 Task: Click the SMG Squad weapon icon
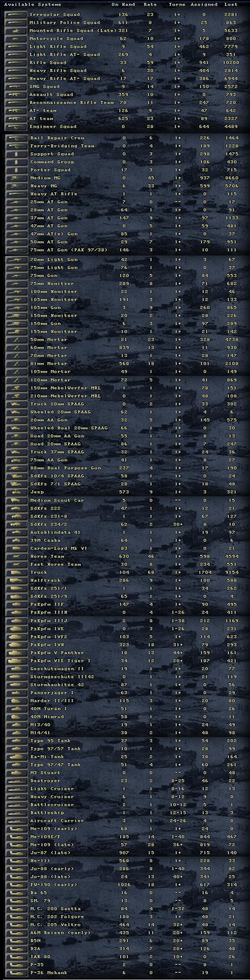(17, 87)
